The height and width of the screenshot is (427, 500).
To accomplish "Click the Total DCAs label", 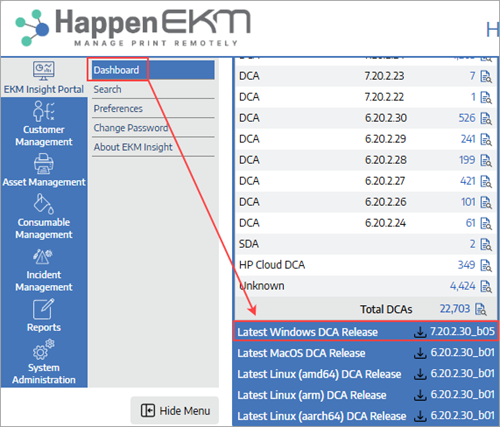I will (x=386, y=309).
